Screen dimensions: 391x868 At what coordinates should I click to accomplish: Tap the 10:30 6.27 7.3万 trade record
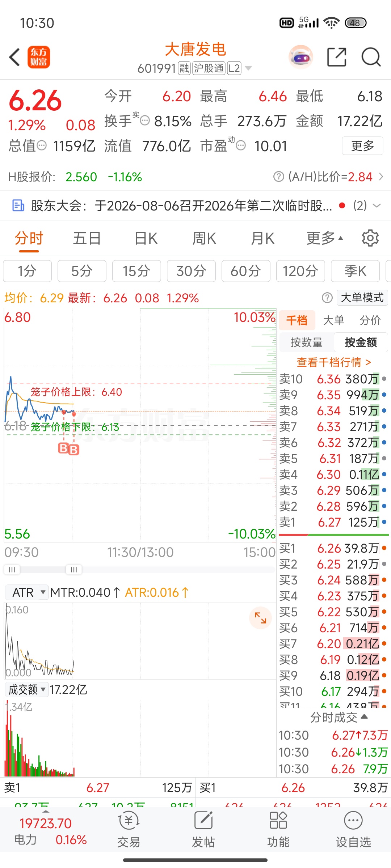333,735
